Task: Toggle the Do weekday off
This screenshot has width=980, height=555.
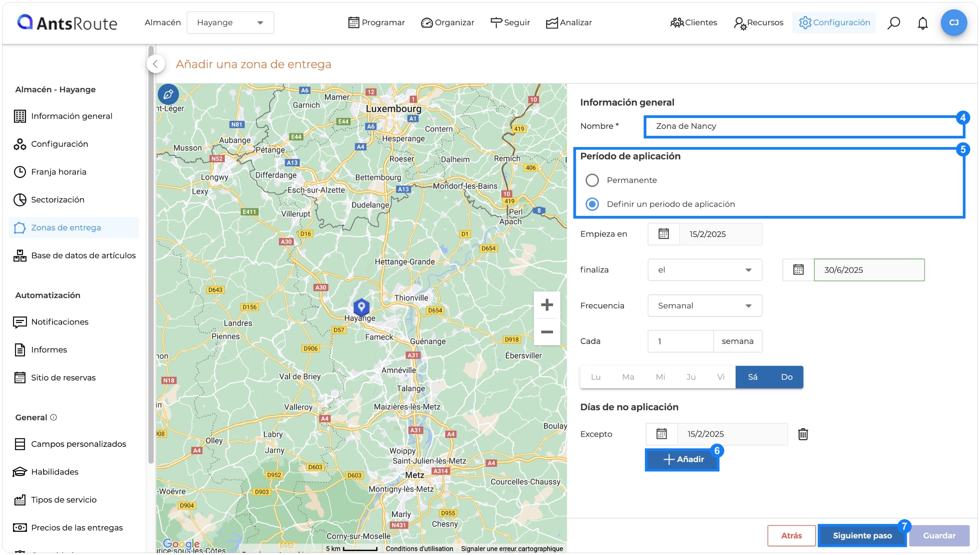Action: coord(787,377)
